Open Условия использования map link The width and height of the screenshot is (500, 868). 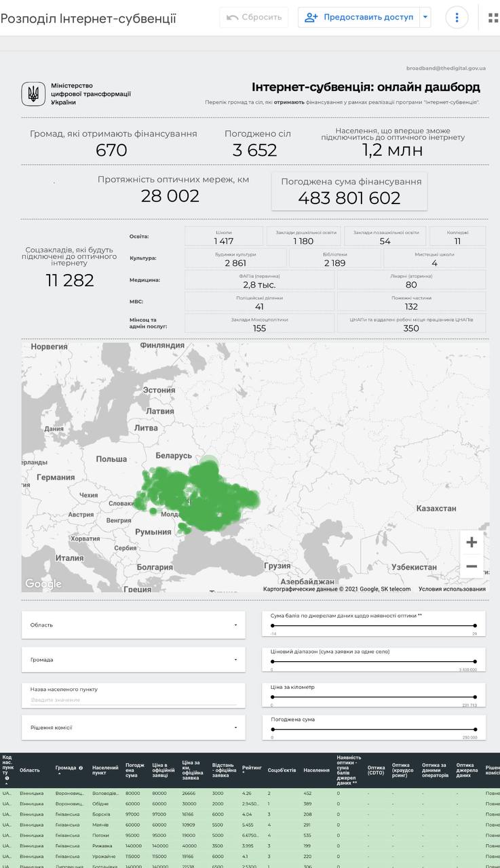452,589
